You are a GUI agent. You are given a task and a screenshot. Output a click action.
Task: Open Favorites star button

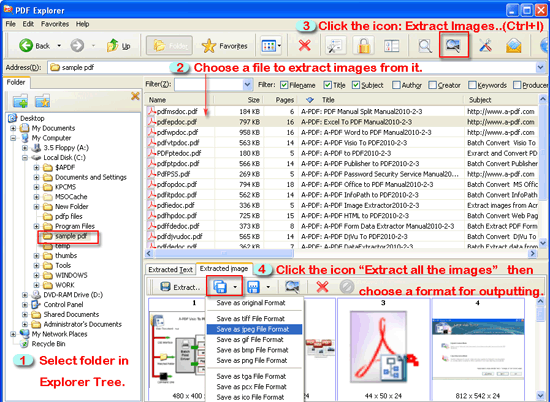(225, 46)
